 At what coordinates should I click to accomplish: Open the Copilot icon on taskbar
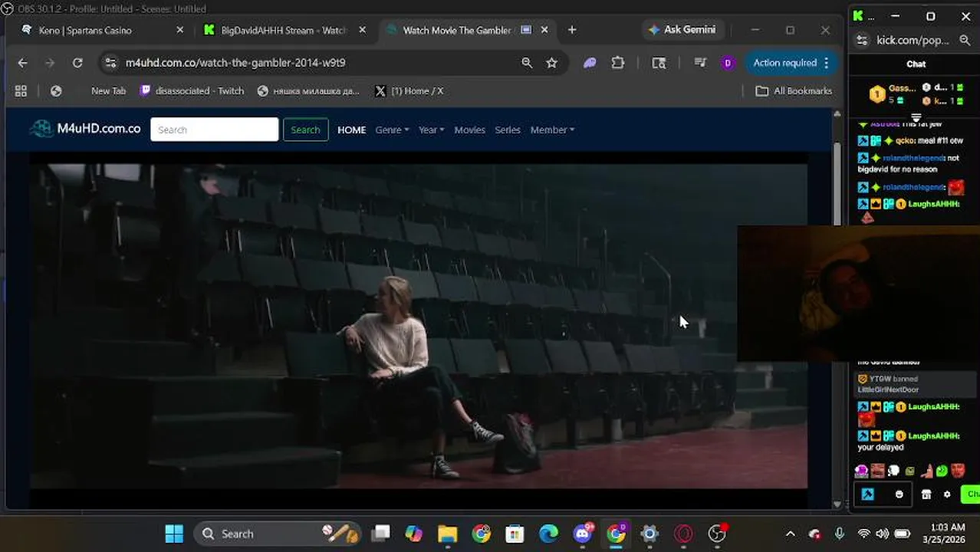click(x=414, y=534)
